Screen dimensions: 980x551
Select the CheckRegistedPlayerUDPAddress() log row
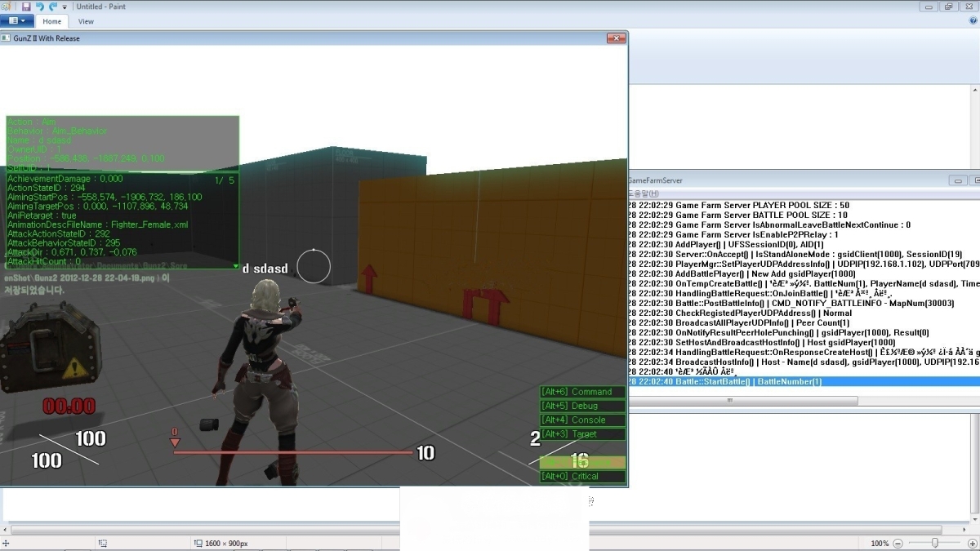804,313
